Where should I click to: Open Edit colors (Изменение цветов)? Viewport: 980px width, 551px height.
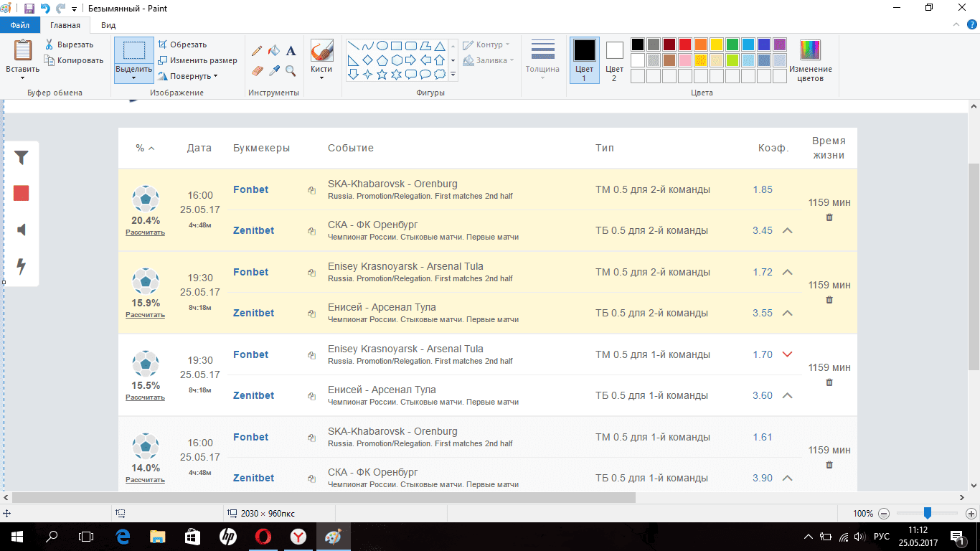[811, 60]
